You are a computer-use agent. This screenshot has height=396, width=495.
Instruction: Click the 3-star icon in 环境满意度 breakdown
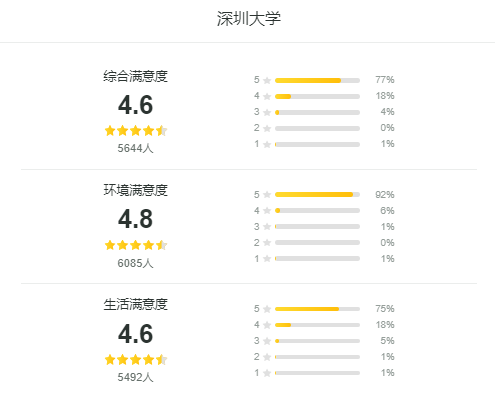(x=267, y=227)
